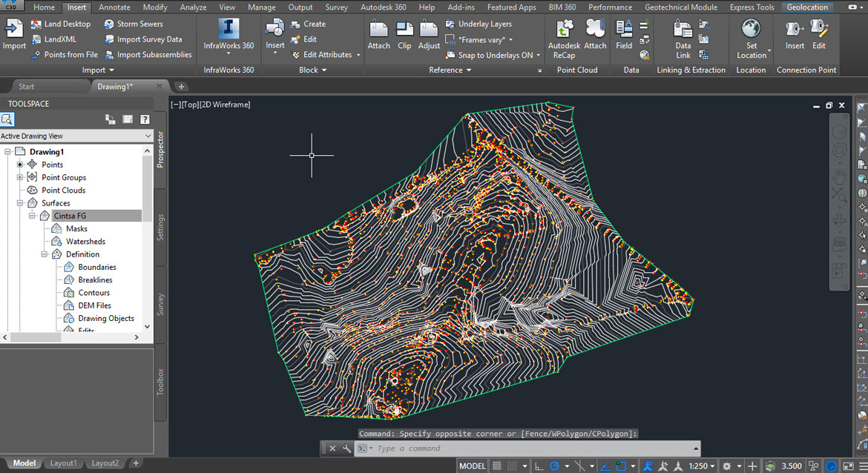Select Contours under Definition
The width and height of the screenshot is (868, 473).
(x=93, y=293)
